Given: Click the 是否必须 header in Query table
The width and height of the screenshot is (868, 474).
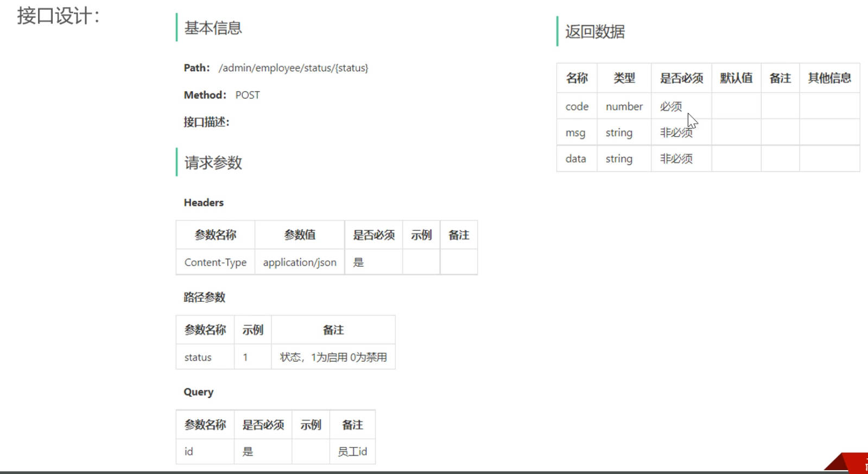Looking at the screenshot, I should click(263, 425).
